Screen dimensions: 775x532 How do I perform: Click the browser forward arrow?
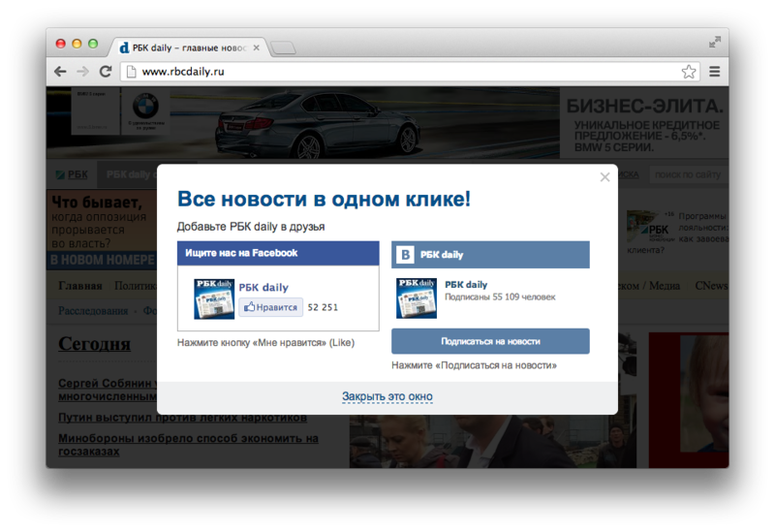coord(82,72)
